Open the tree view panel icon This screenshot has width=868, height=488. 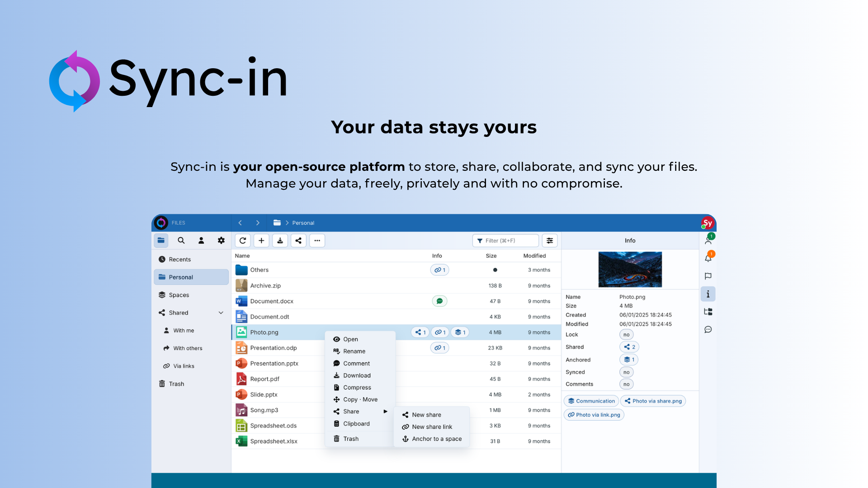pyautogui.click(x=708, y=311)
